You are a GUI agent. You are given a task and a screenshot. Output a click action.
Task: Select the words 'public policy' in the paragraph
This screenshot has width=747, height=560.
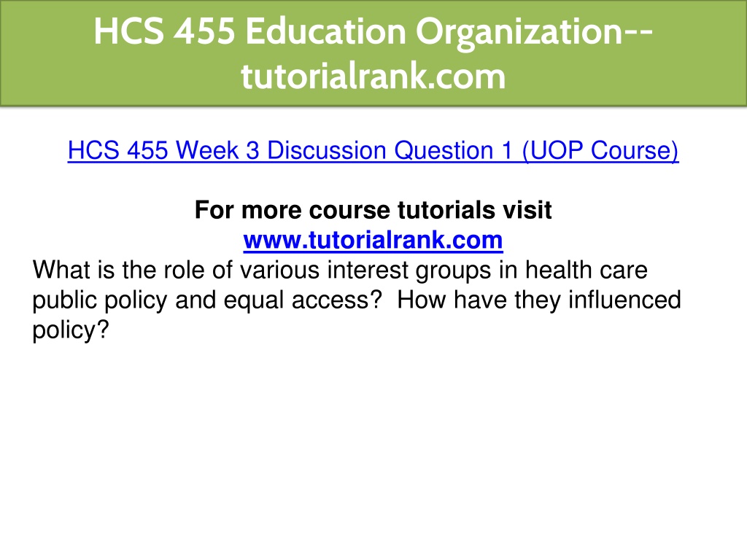(x=99, y=300)
